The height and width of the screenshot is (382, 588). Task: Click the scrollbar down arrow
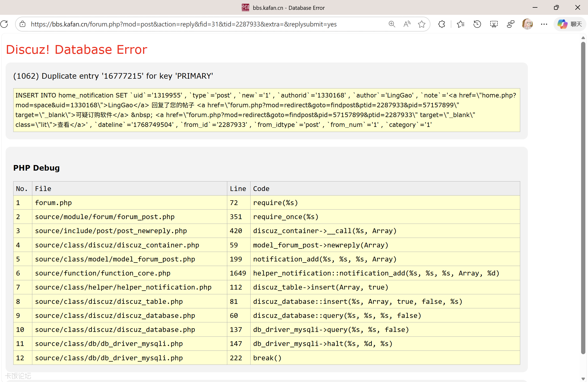click(583, 379)
